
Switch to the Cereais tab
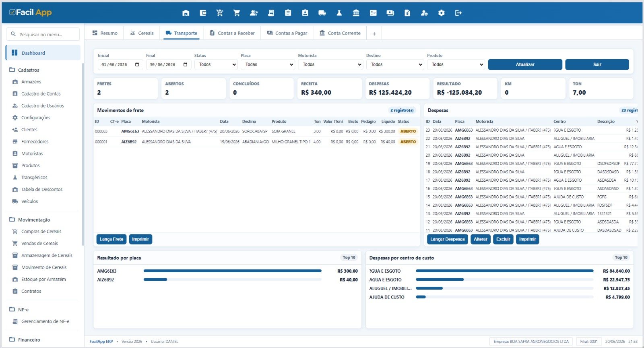click(x=142, y=33)
